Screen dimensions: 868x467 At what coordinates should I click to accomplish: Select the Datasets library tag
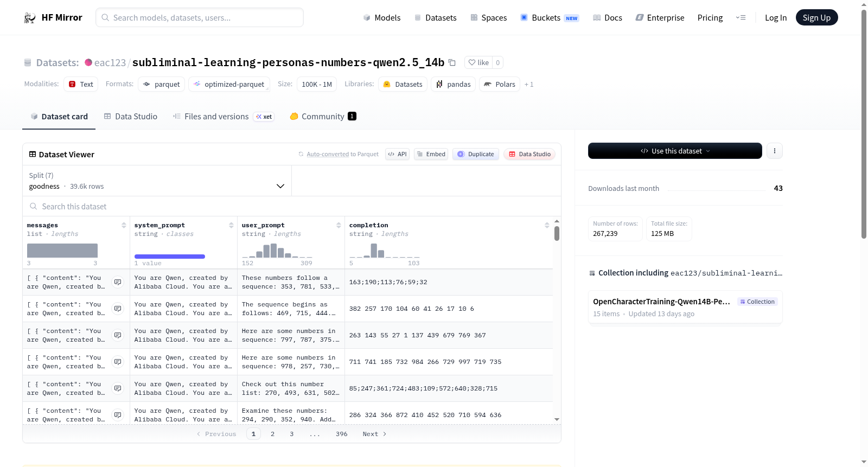click(x=403, y=84)
